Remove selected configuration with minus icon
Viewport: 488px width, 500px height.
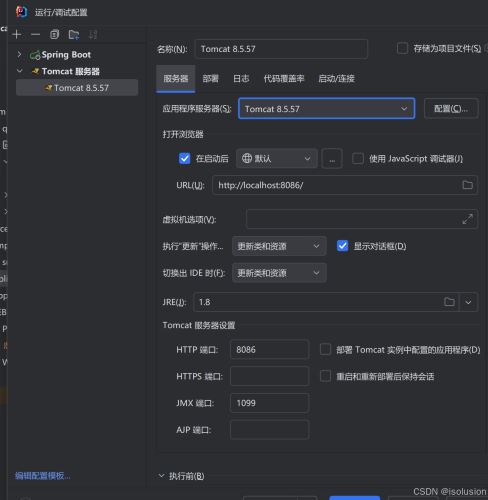(x=35, y=34)
